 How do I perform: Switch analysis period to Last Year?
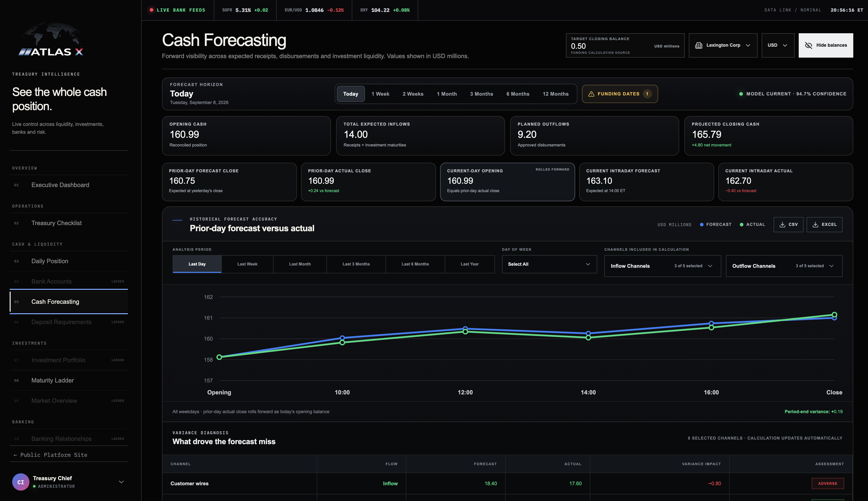click(x=469, y=264)
